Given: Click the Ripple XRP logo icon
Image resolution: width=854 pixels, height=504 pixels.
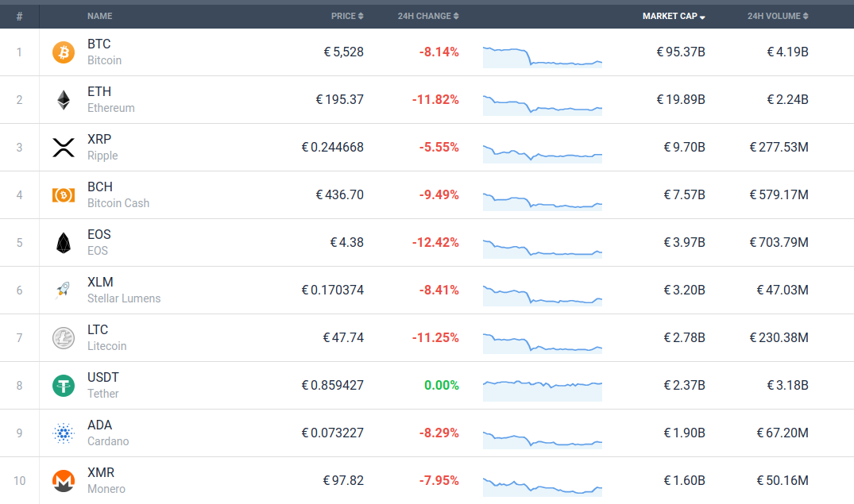Looking at the screenshot, I should (x=63, y=148).
